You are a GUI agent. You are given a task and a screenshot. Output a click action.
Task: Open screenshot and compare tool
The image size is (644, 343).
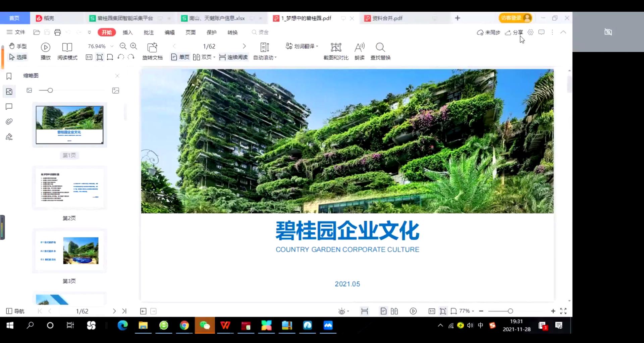[x=336, y=47]
